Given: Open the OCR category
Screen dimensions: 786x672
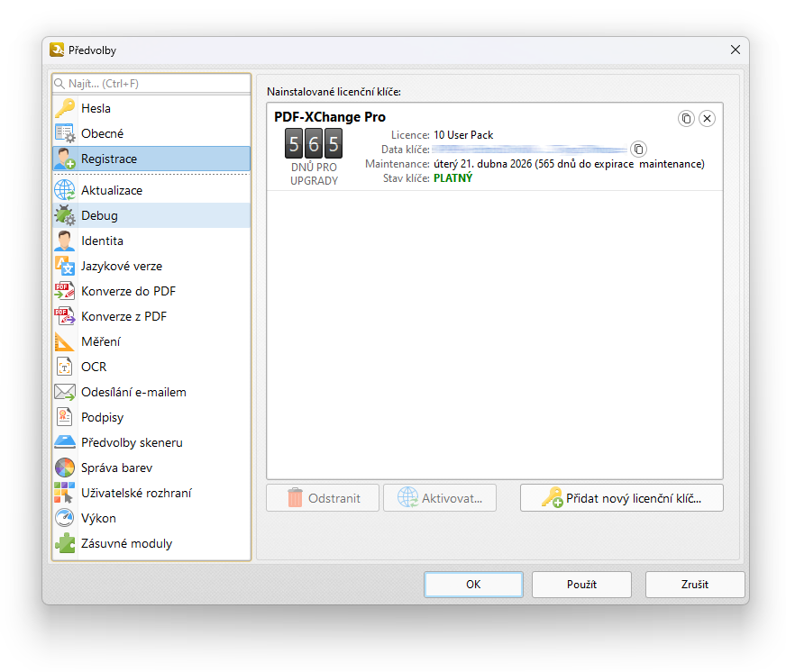Looking at the screenshot, I should click(151, 367).
